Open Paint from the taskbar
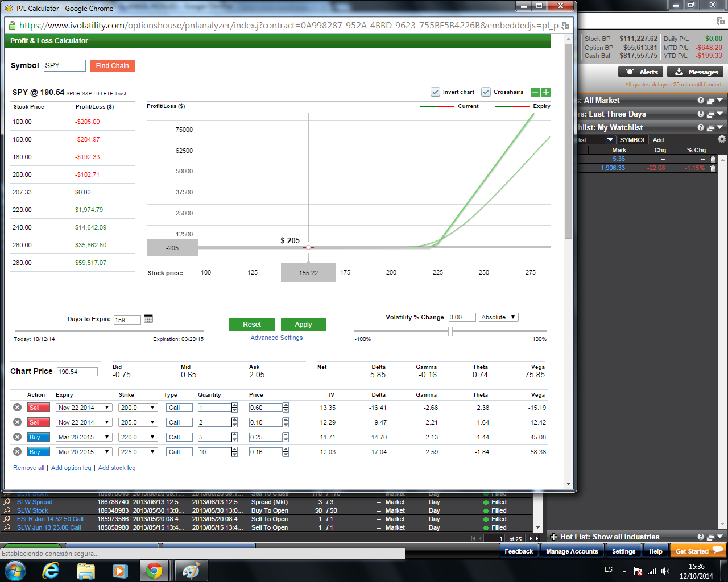 click(x=190, y=571)
